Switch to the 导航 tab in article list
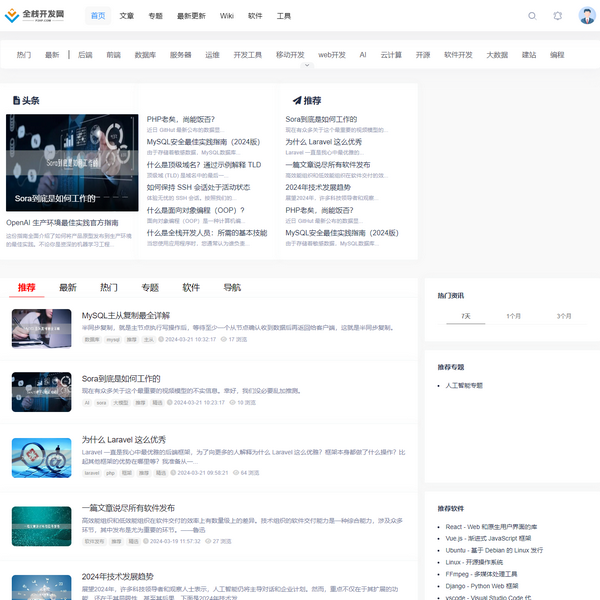Image resolution: width=600 pixels, height=600 pixels. [x=232, y=287]
